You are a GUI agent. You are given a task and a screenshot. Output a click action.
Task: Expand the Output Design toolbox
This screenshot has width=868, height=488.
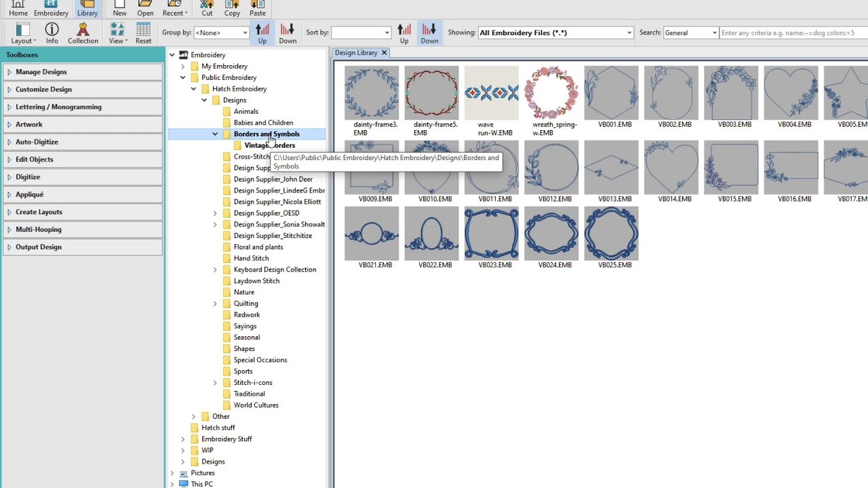tap(82, 247)
